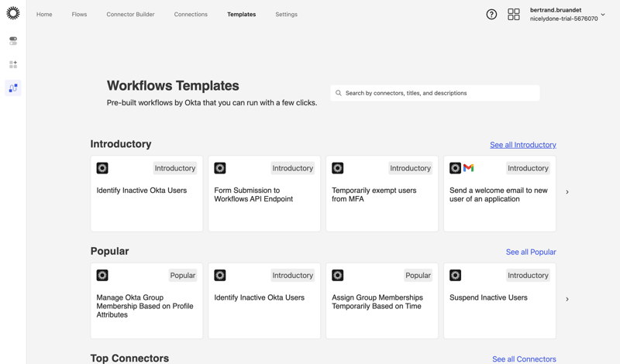The height and width of the screenshot is (364, 620).
Task: Open Send a welcome email template
Action: [x=498, y=194]
